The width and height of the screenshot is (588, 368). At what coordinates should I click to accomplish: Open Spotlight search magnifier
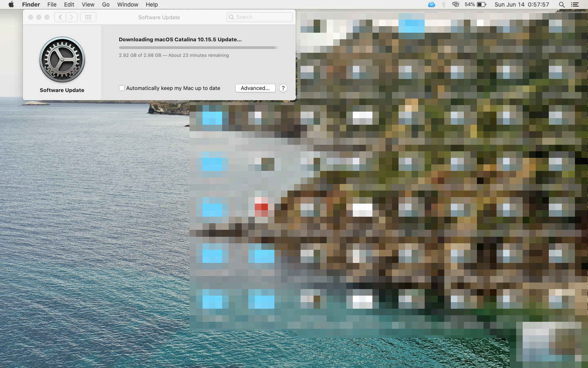(562, 4)
